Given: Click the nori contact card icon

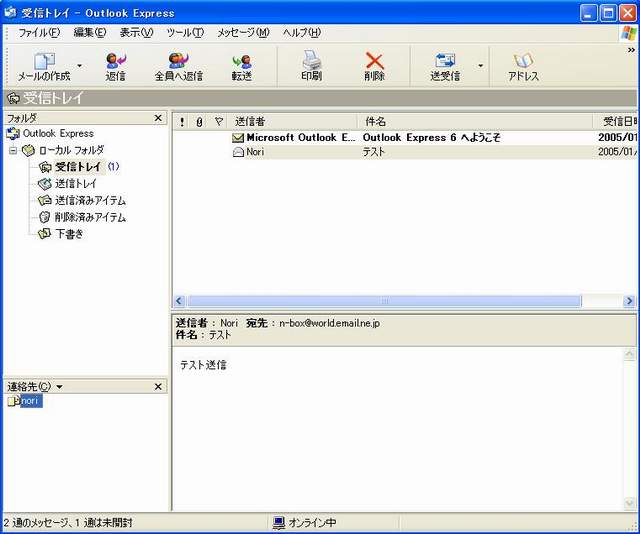Looking at the screenshot, I should point(14,401).
